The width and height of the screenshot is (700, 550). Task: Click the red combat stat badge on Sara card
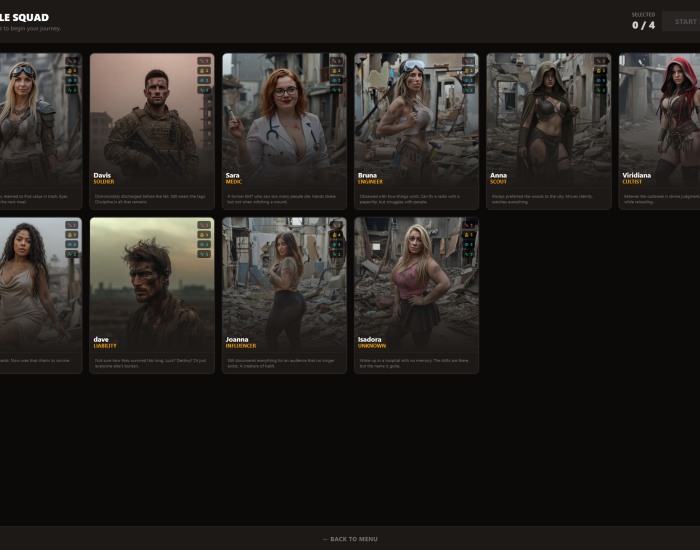(336, 61)
